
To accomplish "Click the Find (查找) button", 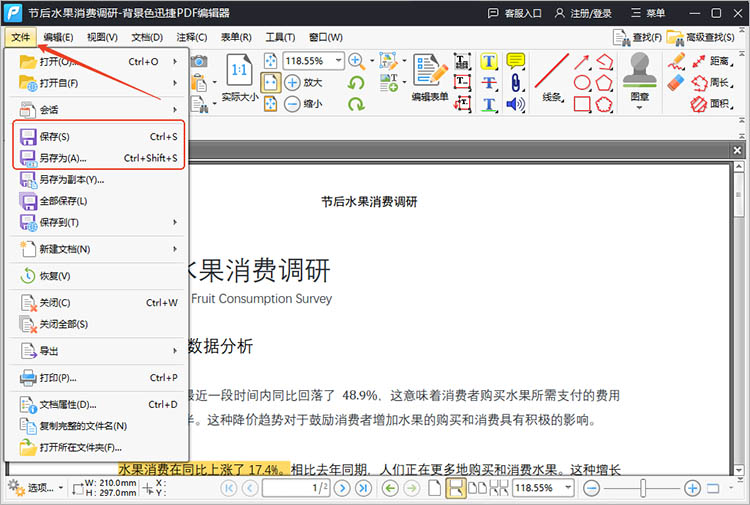I will point(638,37).
